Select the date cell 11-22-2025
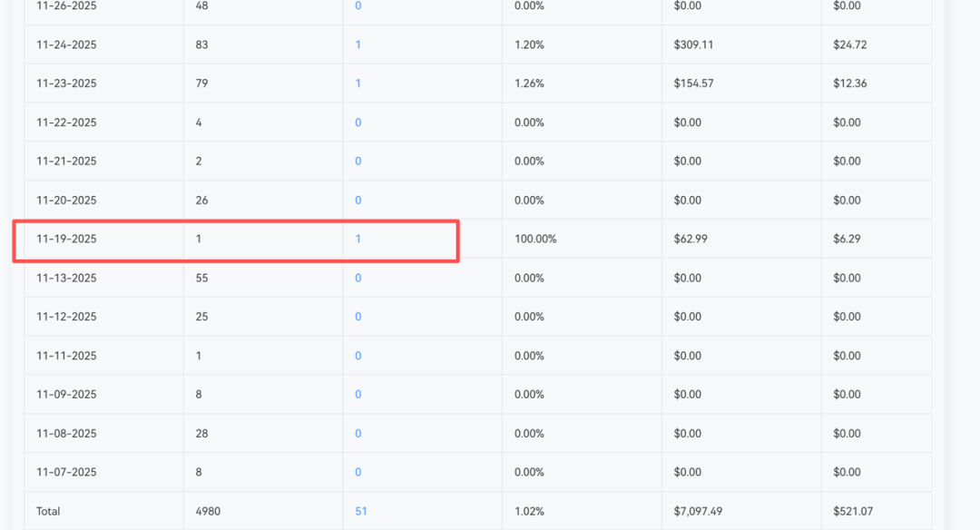The height and width of the screenshot is (530, 980). [66, 123]
